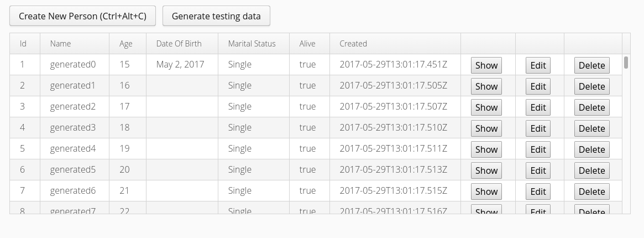
Task: Select the May 2, 2017 cell
Action: [x=180, y=65]
